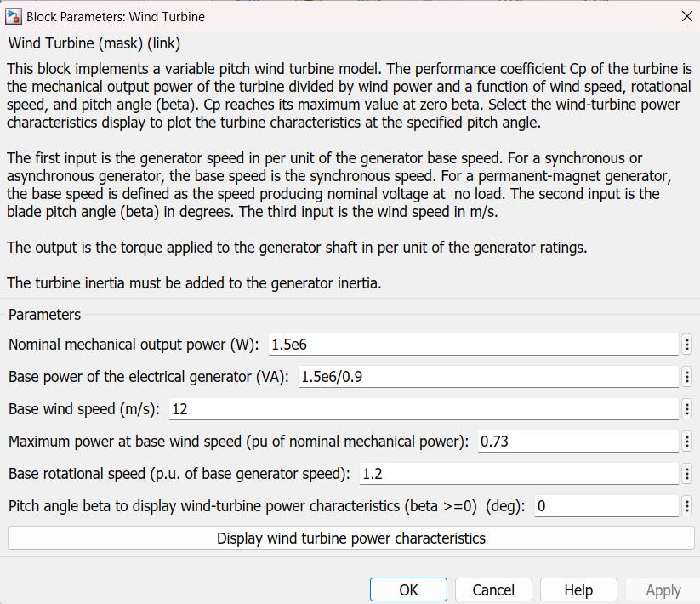Image resolution: width=700 pixels, height=604 pixels.
Task: Open options menu beside Base power field
Action: (x=686, y=377)
